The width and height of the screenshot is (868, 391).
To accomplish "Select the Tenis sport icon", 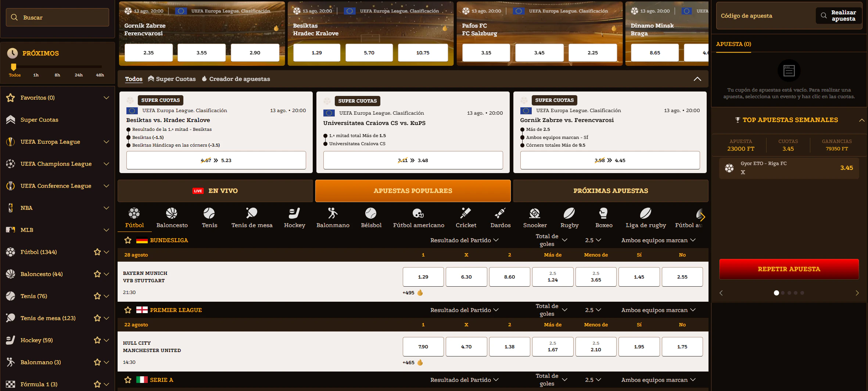I will (x=209, y=213).
